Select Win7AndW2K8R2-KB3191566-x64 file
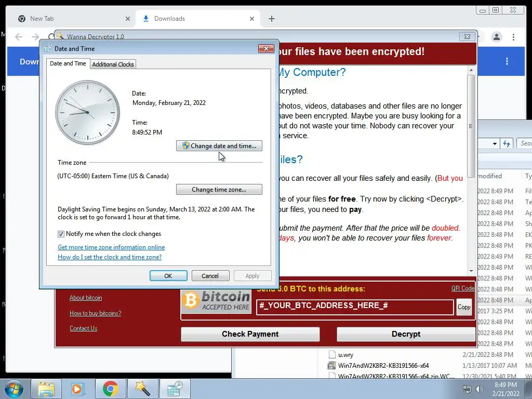 click(383, 365)
